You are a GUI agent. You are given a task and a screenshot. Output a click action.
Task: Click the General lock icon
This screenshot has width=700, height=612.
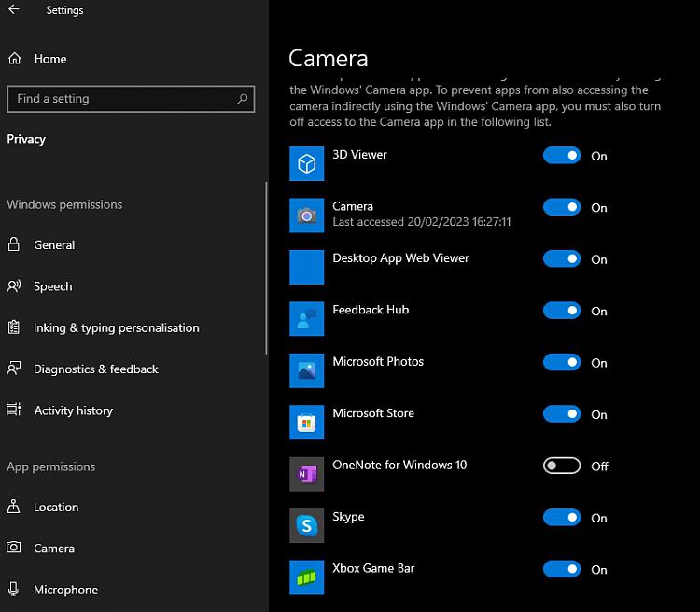point(14,244)
